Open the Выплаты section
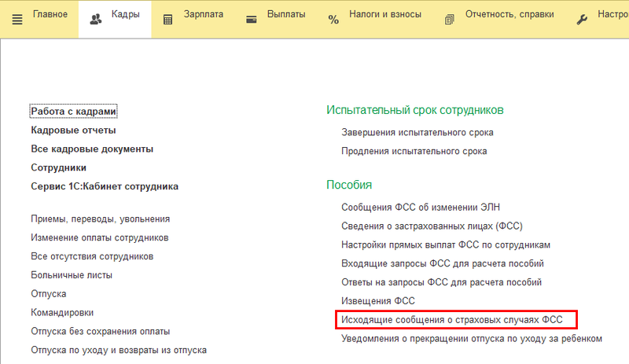Viewport: 629px width, 364px height. tap(286, 14)
